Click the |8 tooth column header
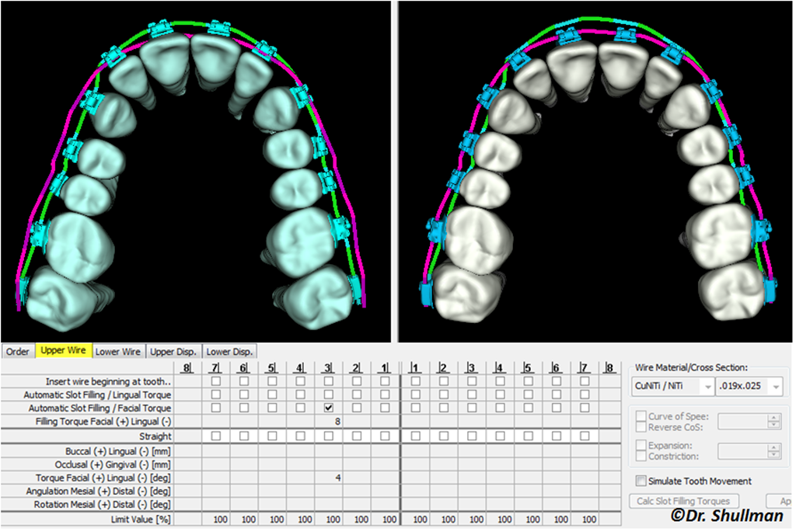This screenshot has width=796, height=532. tap(609, 367)
